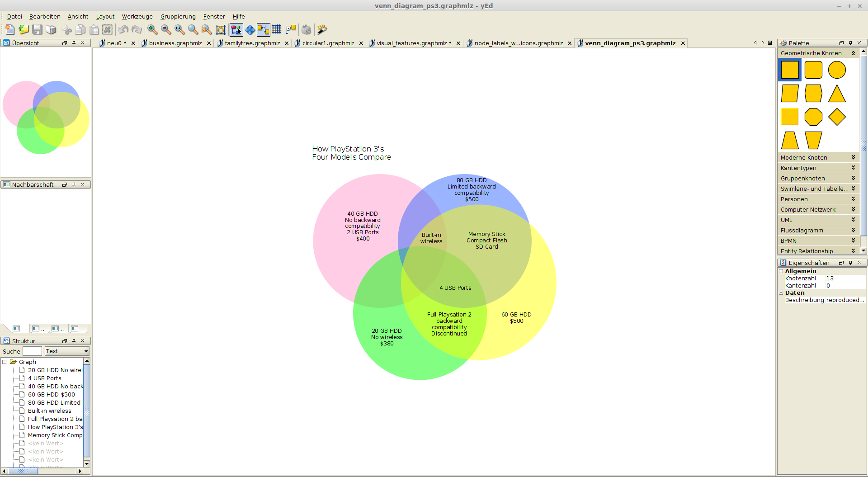This screenshot has height=477, width=868.
Task: Reset zoom to 1:1
Action: point(179,30)
